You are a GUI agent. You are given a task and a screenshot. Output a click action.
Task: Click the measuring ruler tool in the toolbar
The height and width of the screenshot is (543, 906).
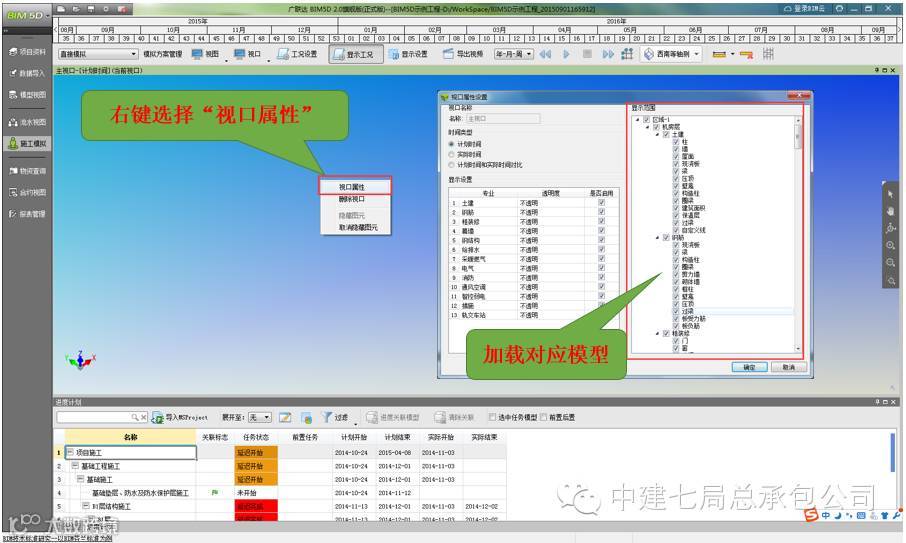[x=719, y=54]
